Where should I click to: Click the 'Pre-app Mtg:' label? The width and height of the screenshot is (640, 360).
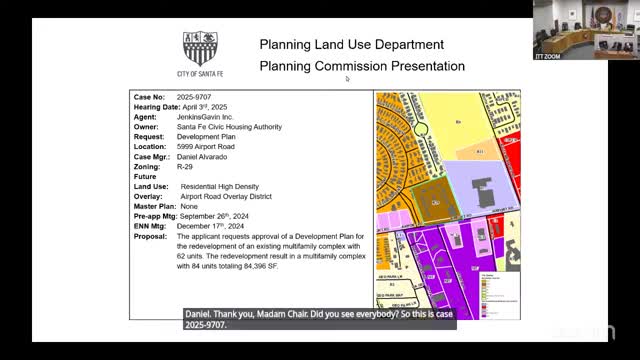[156, 216]
